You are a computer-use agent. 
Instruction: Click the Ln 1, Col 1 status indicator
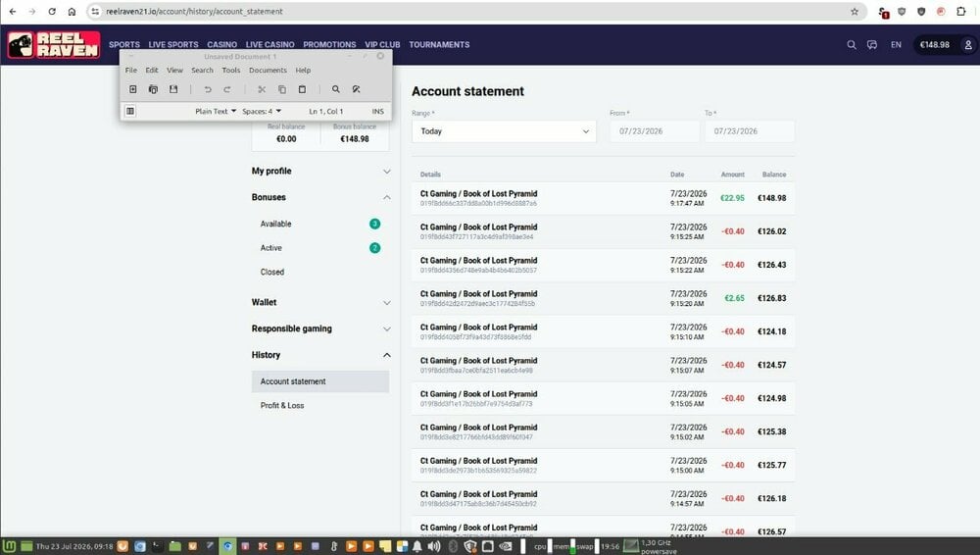click(x=326, y=112)
